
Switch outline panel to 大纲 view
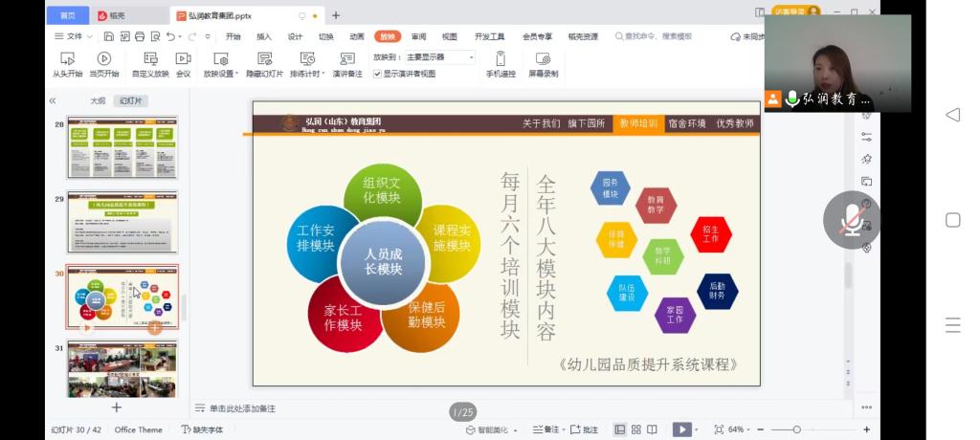[x=98, y=100]
